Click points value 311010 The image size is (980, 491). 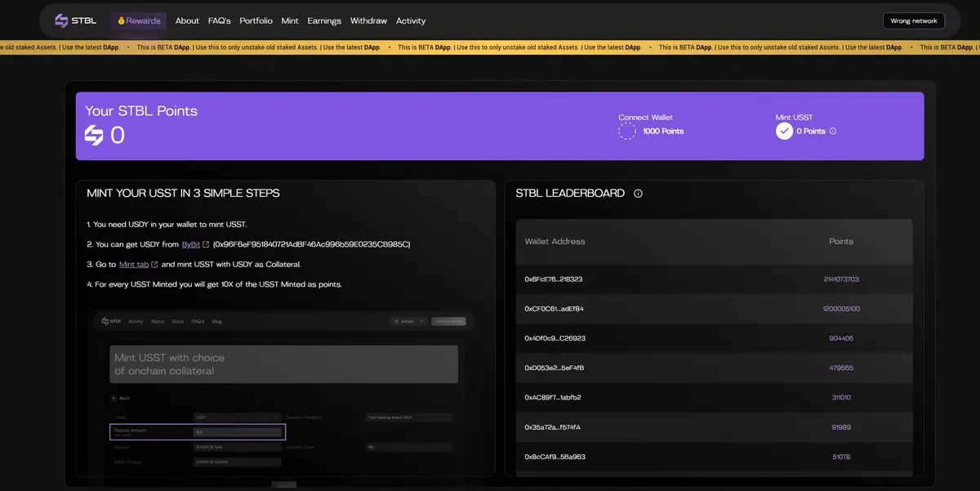841,397
